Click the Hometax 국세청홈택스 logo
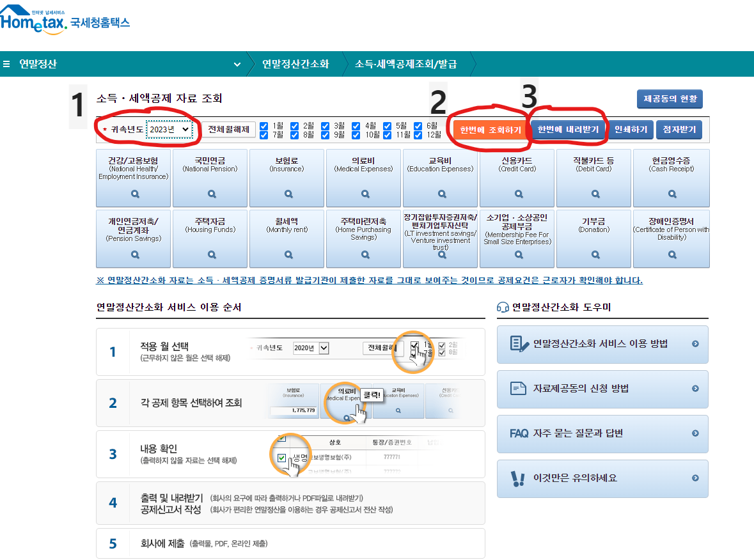754x560 pixels. [64, 19]
